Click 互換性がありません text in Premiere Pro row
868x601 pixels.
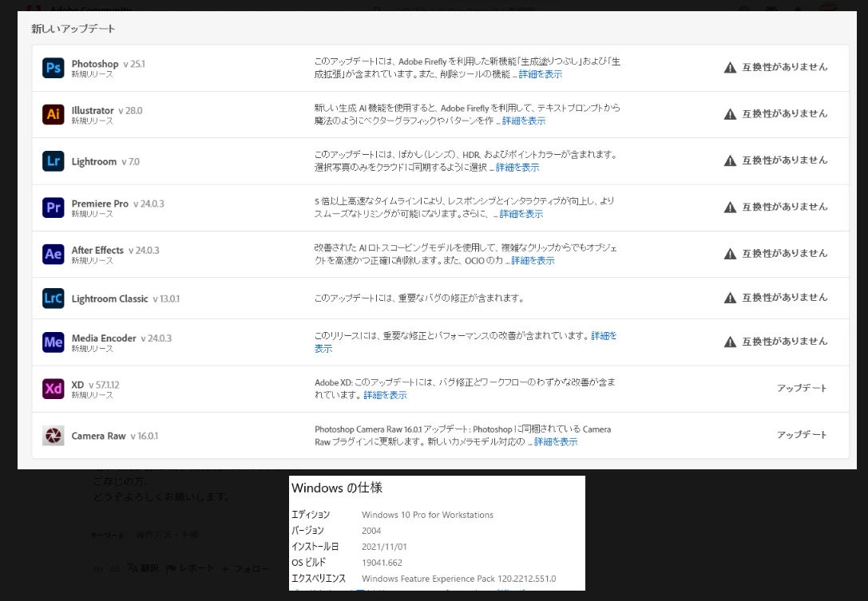[785, 207]
